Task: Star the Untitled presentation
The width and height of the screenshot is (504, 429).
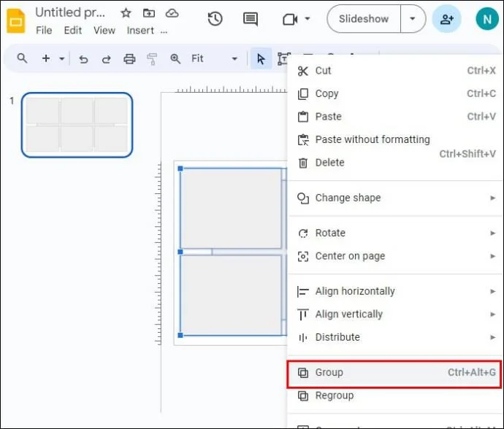Action: tap(126, 13)
